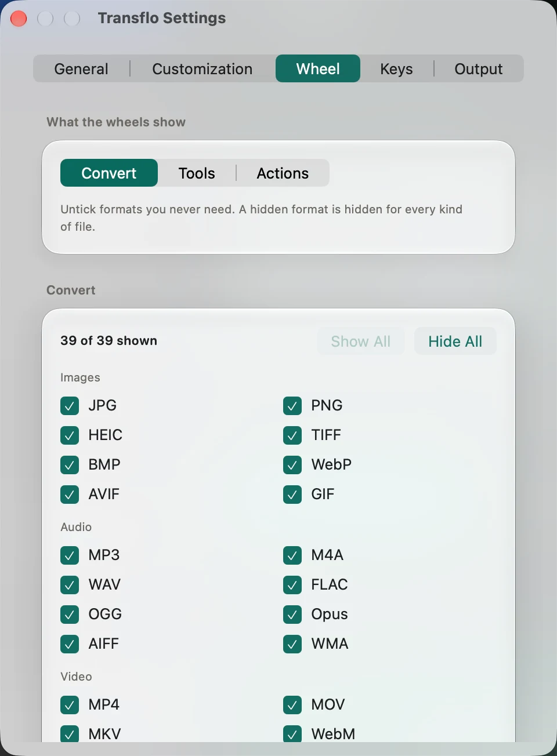
Task: Disable the BMP format
Action: pyautogui.click(x=70, y=465)
